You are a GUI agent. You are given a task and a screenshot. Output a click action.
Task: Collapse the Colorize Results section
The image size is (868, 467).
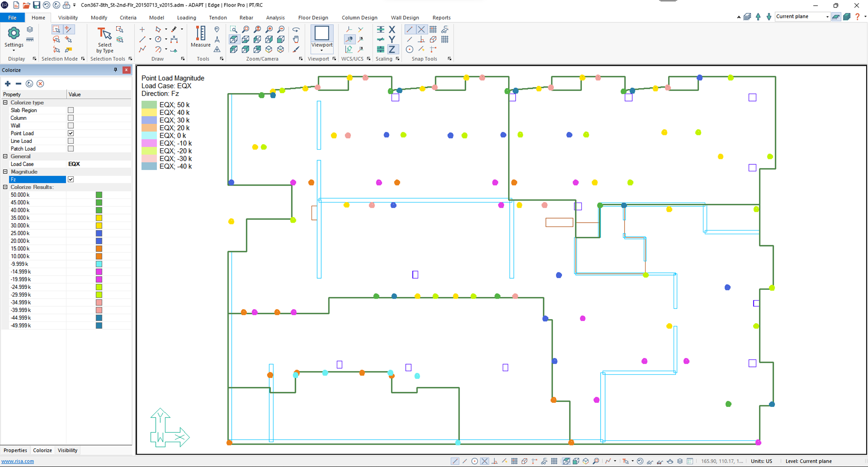click(x=5, y=187)
